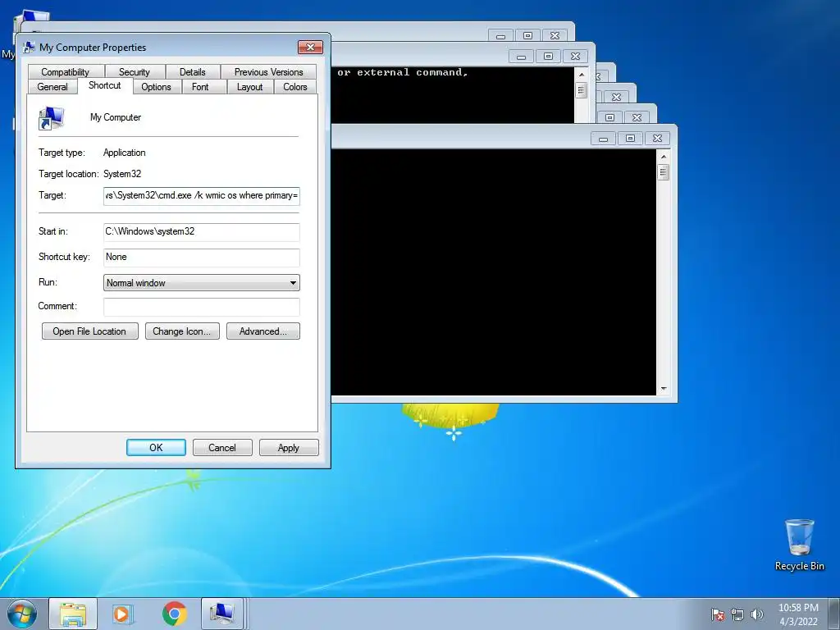
Task: Open the Recycle Bin desktop icon
Action: pos(799,545)
